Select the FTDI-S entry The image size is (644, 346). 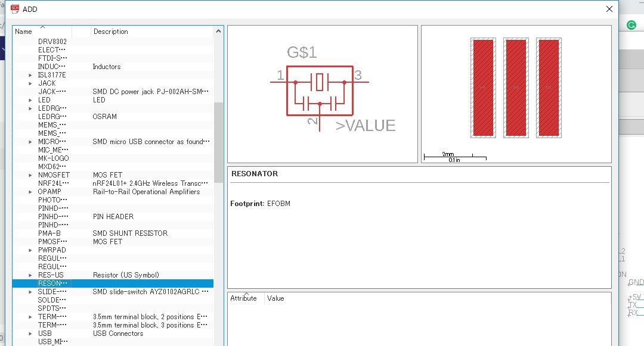point(52,58)
